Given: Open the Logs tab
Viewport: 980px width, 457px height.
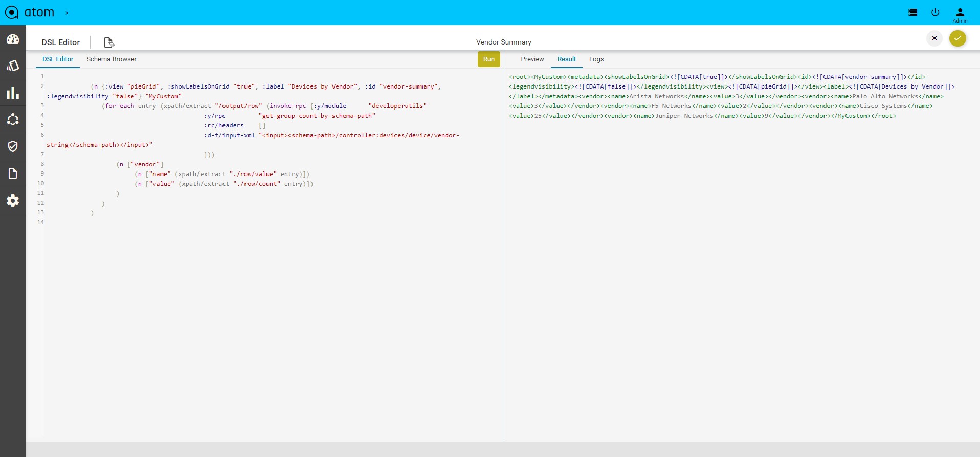Looking at the screenshot, I should pos(596,59).
